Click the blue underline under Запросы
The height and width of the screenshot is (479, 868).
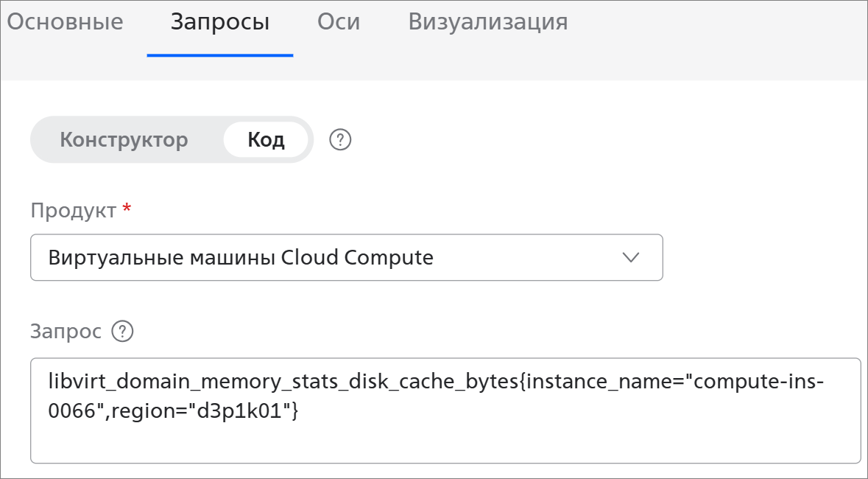[219, 55]
